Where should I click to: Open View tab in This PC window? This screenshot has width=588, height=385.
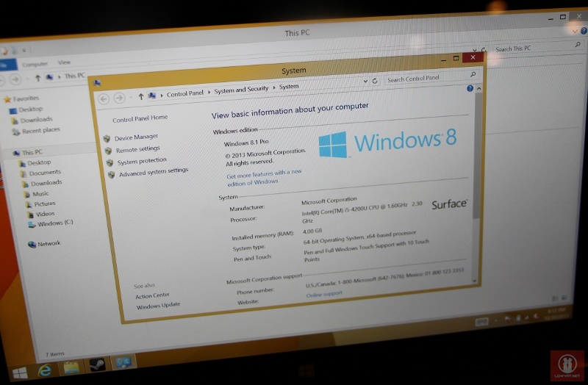point(64,62)
